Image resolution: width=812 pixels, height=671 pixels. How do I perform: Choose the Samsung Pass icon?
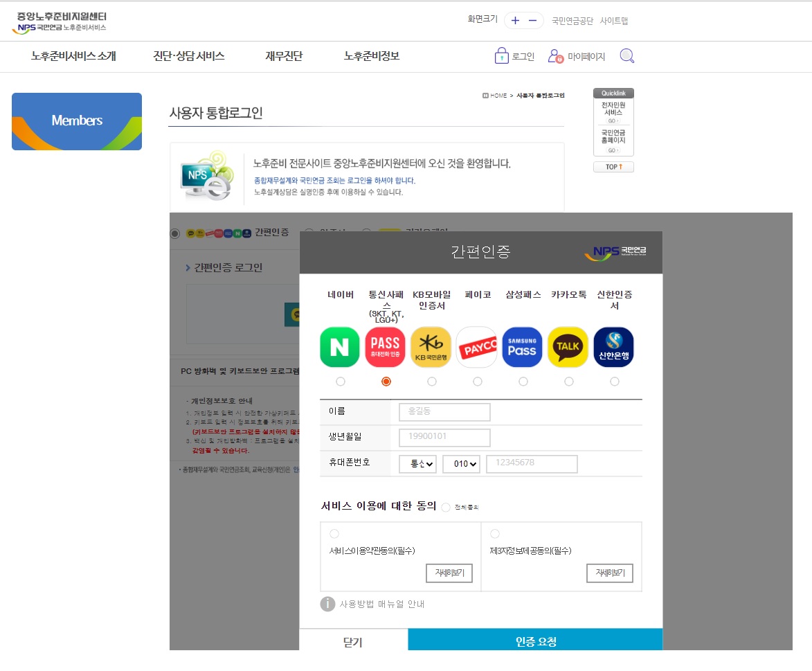[x=522, y=347]
